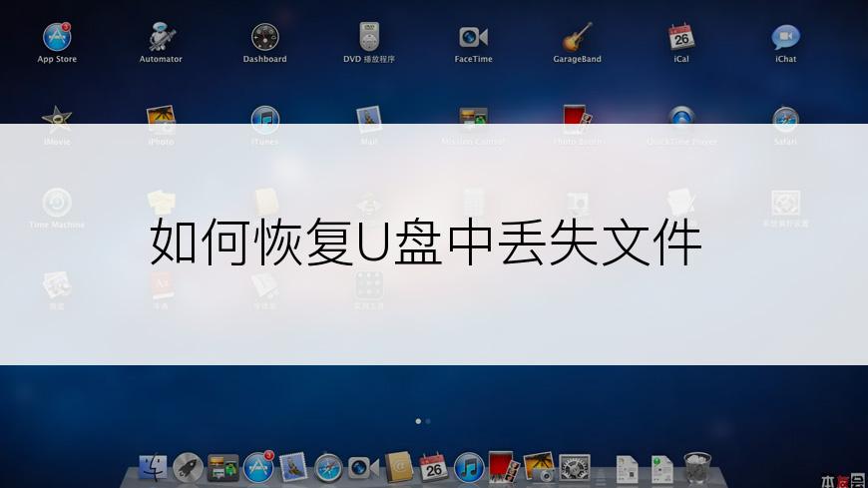Image resolution: width=868 pixels, height=488 pixels.
Task: Launch Safari from the Dock
Action: (x=328, y=468)
